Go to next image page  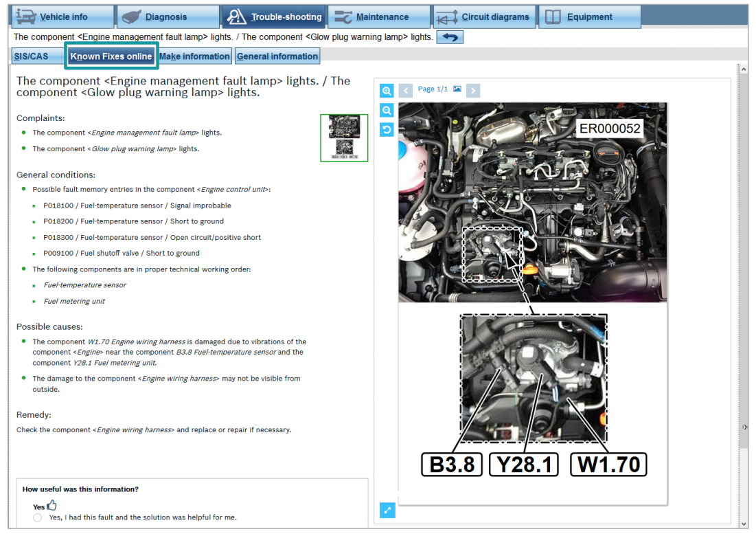point(472,90)
